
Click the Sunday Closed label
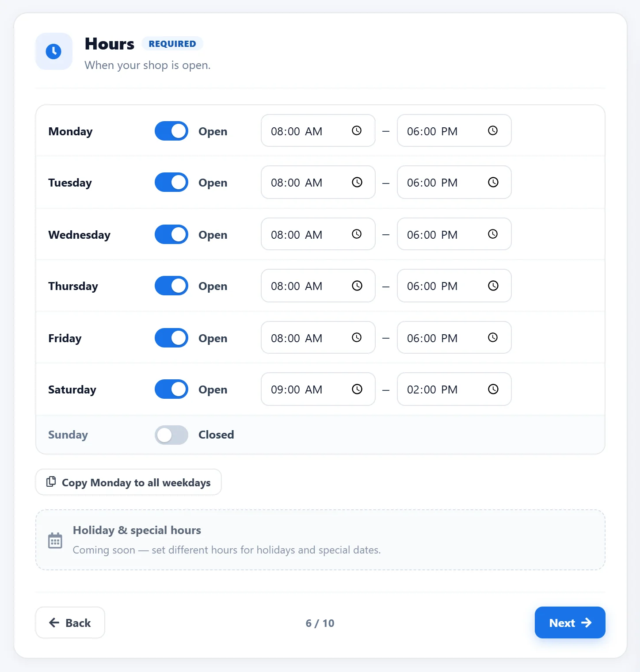coord(216,435)
